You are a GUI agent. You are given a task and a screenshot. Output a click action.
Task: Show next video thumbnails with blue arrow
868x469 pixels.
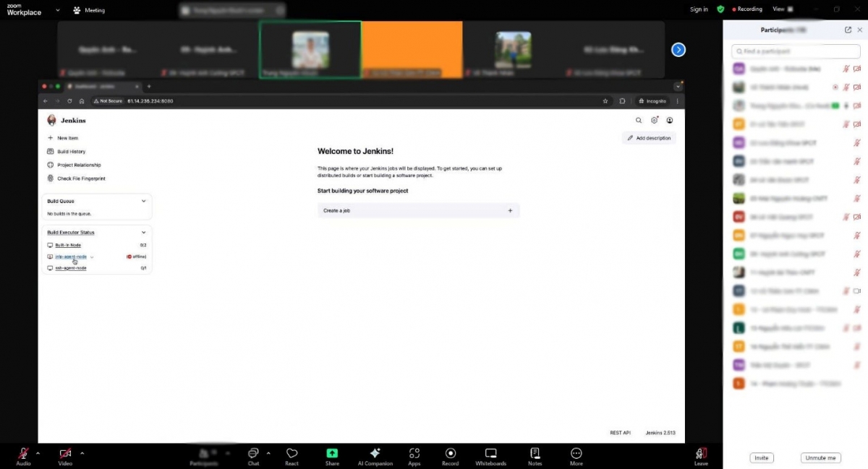[x=678, y=49]
